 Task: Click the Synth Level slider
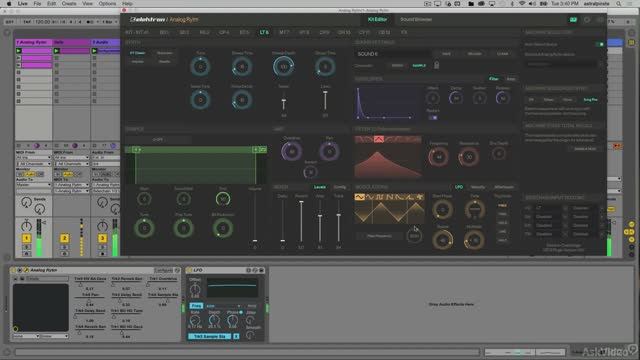(x=325, y=100)
